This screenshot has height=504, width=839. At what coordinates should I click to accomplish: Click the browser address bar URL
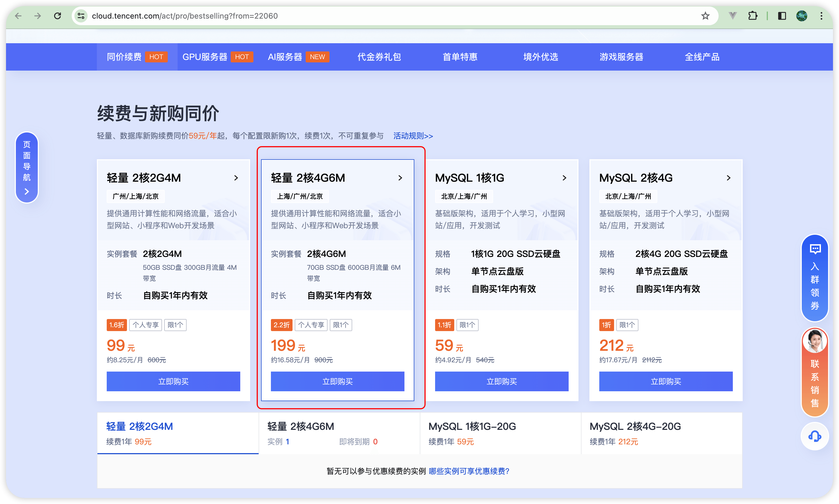[x=185, y=16]
